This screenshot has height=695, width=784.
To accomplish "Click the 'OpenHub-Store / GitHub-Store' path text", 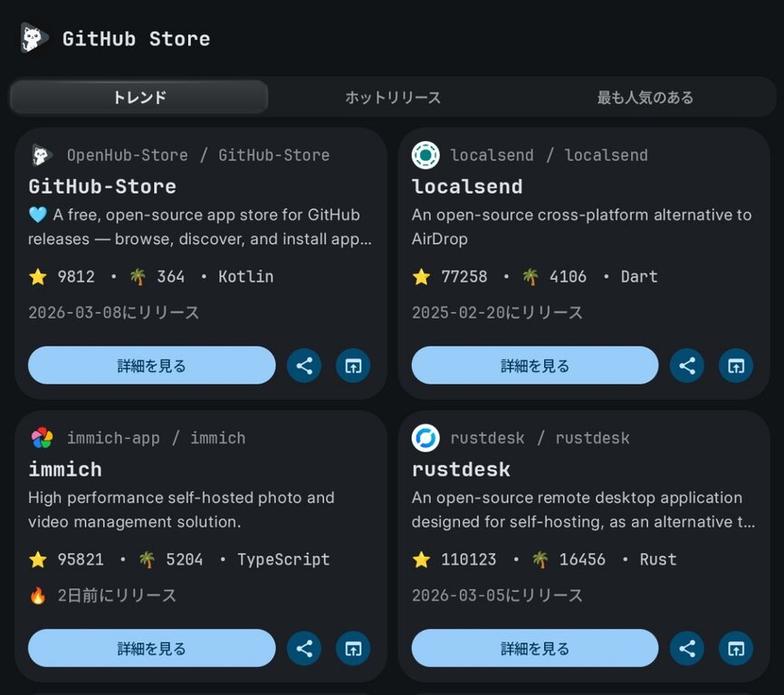I will (198, 155).
